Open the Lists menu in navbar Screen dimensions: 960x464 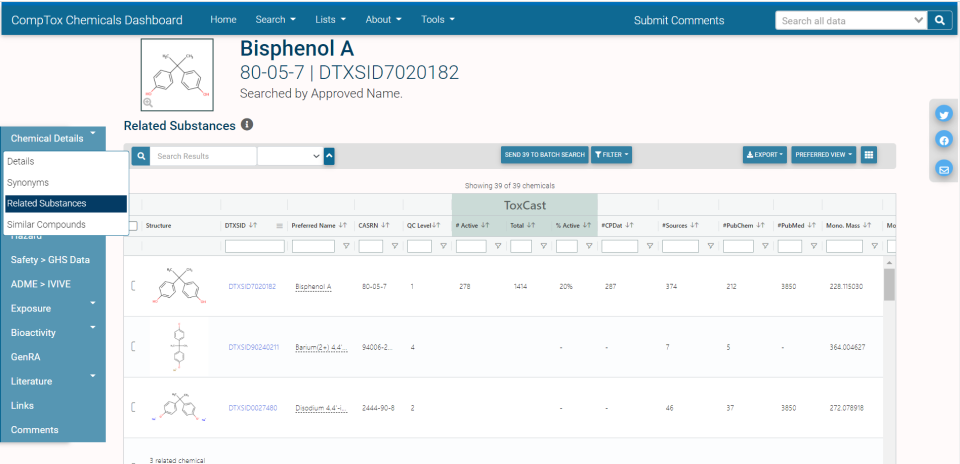pos(330,20)
